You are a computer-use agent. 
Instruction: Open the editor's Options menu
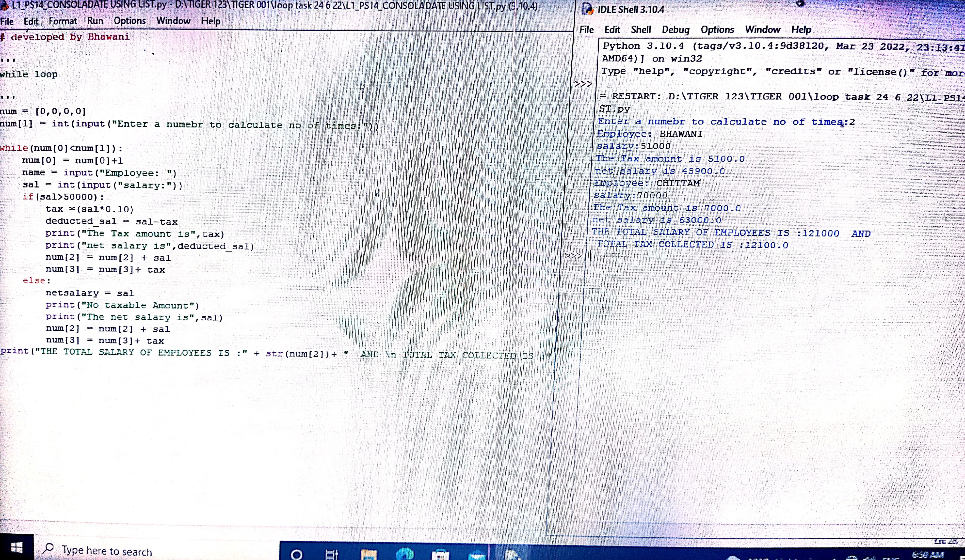click(129, 21)
